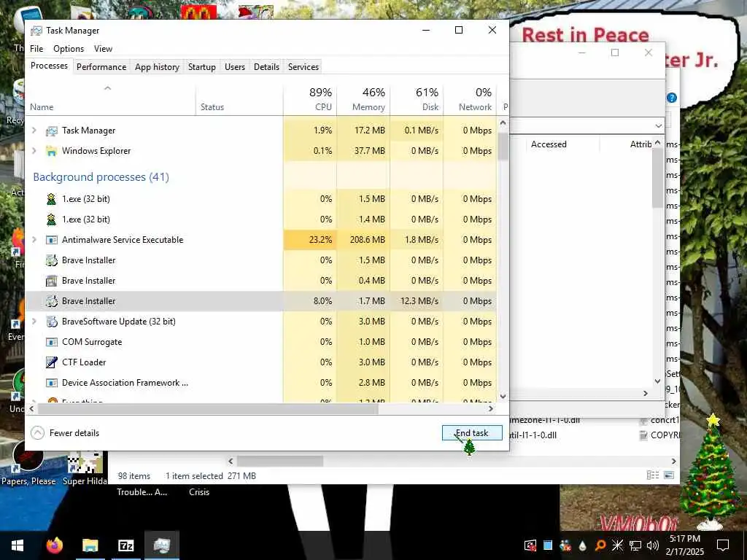Click the taskbar clock showing 5:17 PM

685,545
